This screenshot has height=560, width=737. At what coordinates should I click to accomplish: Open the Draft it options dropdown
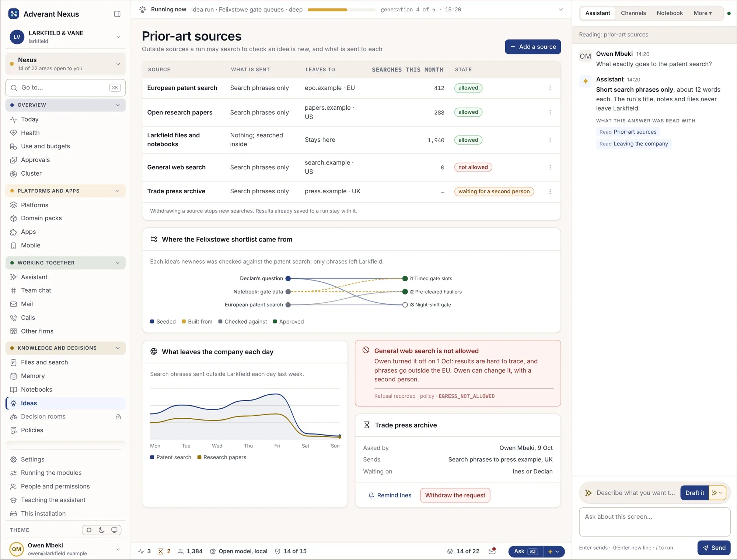[x=717, y=493]
